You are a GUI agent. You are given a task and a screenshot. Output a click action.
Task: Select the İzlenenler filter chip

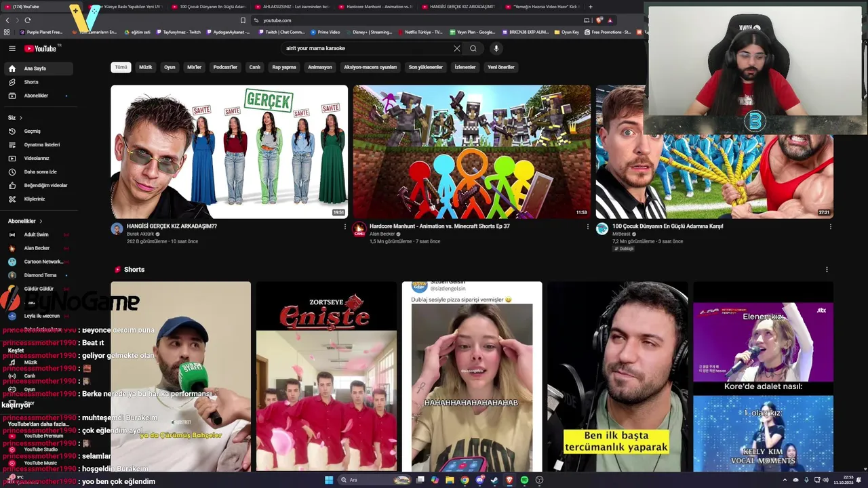[x=465, y=67]
